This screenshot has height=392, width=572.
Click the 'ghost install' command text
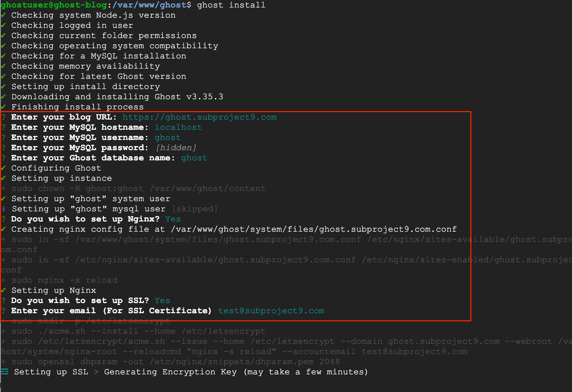tap(231, 5)
